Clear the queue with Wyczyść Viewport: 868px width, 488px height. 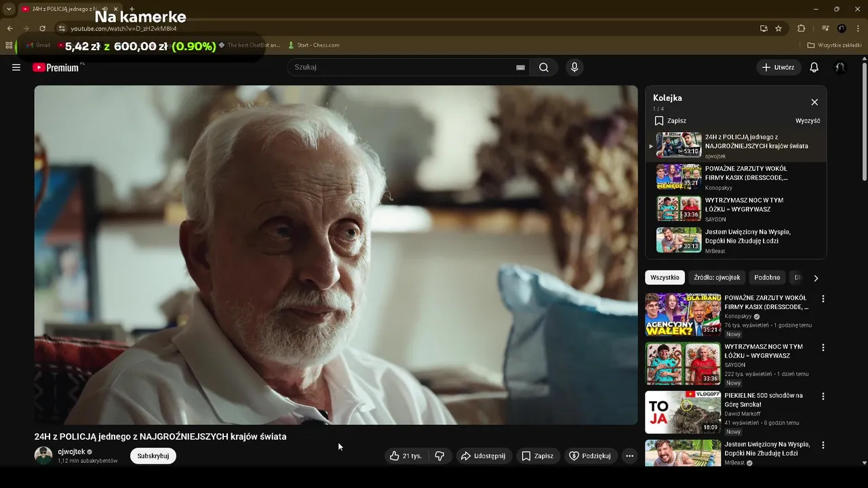pos(808,121)
